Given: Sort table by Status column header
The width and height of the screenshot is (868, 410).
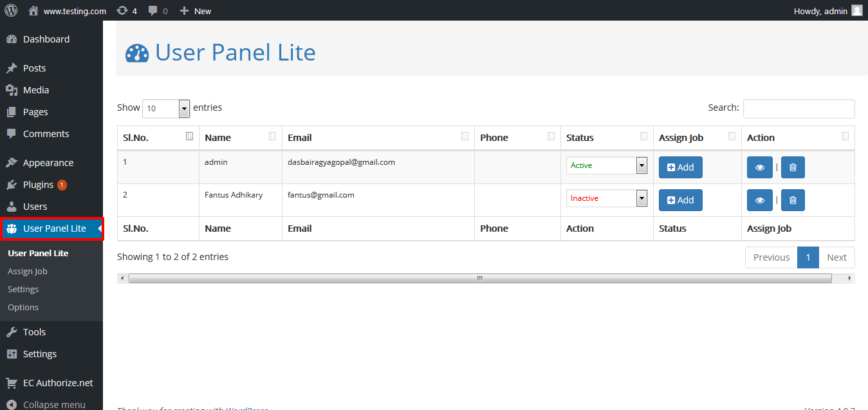Looking at the screenshot, I should (607, 138).
